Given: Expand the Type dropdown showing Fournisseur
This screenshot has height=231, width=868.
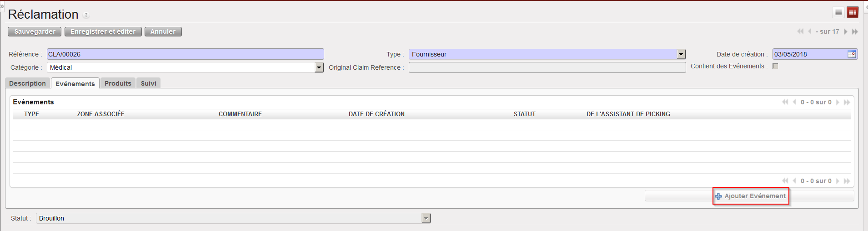Looking at the screenshot, I should (681, 54).
